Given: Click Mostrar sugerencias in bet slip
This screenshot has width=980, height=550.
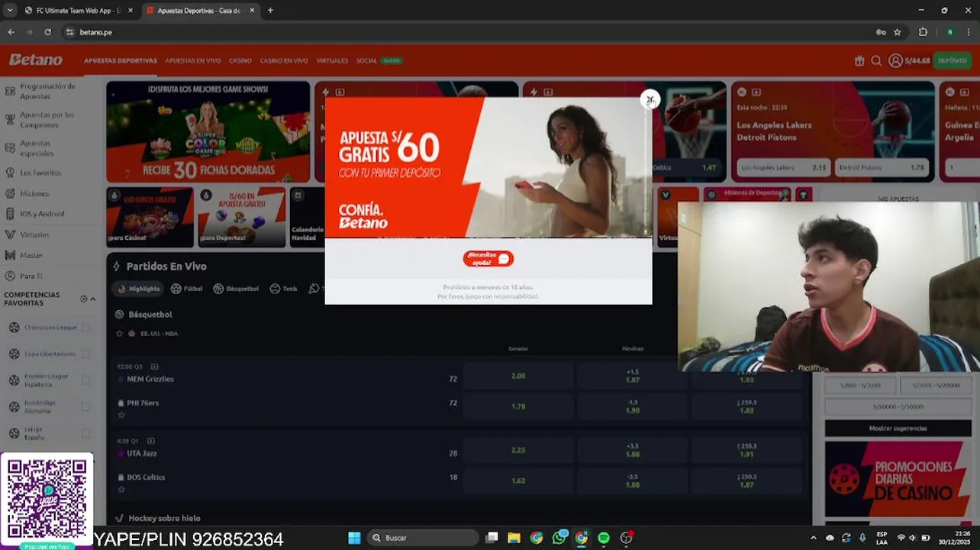Looking at the screenshot, I should 898,429.
